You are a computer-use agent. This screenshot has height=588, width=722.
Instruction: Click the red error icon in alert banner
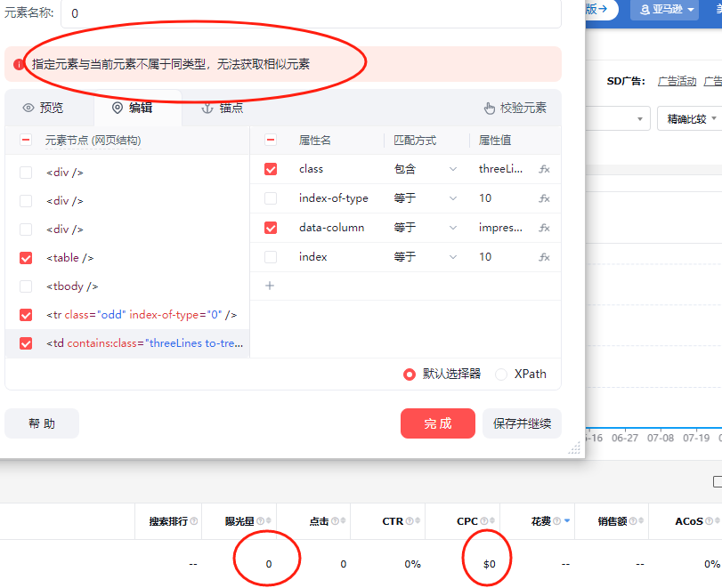(x=19, y=64)
